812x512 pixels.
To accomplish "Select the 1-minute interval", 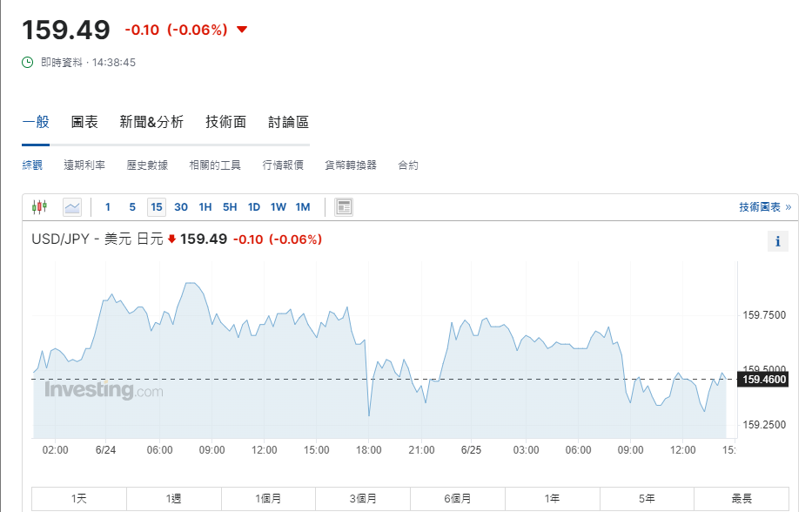I will tap(108, 207).
